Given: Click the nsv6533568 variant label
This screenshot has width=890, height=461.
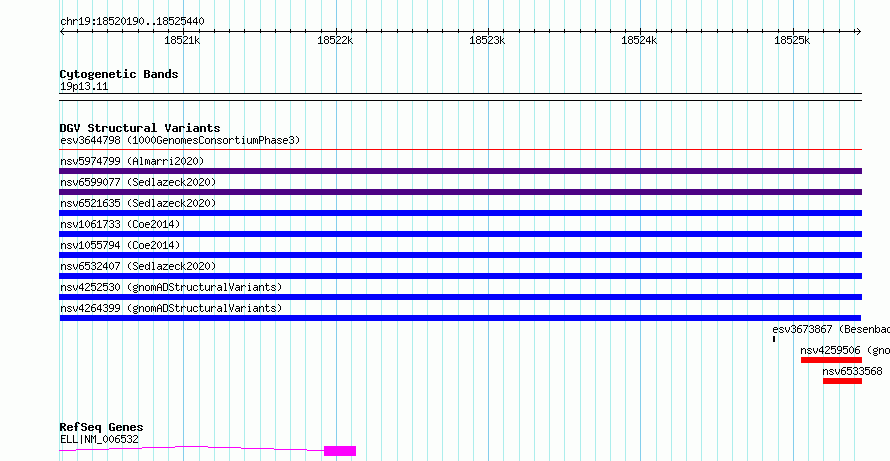Looking at the screenshot, I should [853, 371].
